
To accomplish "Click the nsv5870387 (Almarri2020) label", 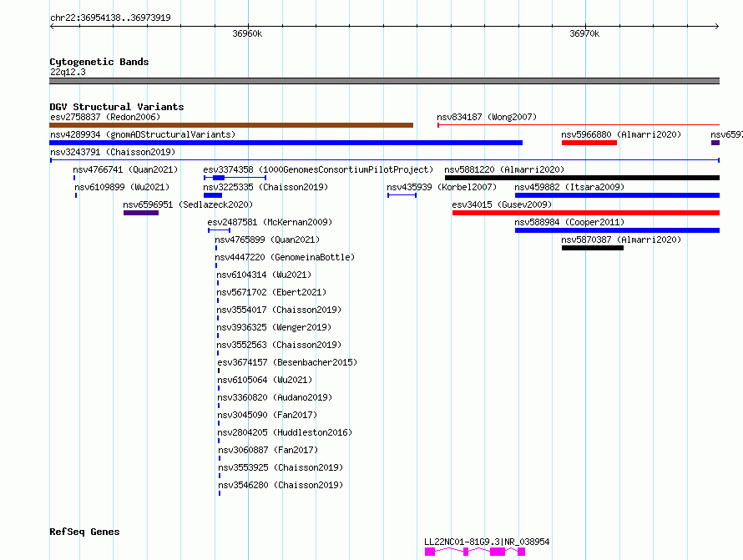I will [x=621, y=240].
